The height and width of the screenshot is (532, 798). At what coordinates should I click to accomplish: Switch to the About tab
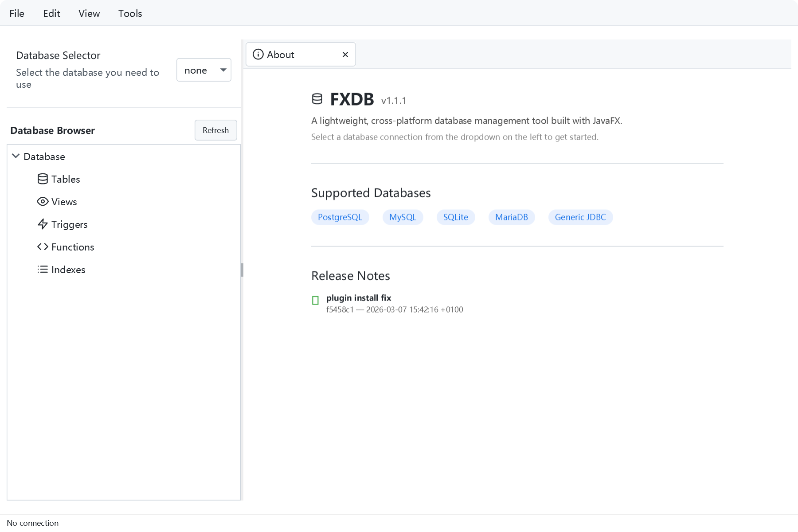301,55
